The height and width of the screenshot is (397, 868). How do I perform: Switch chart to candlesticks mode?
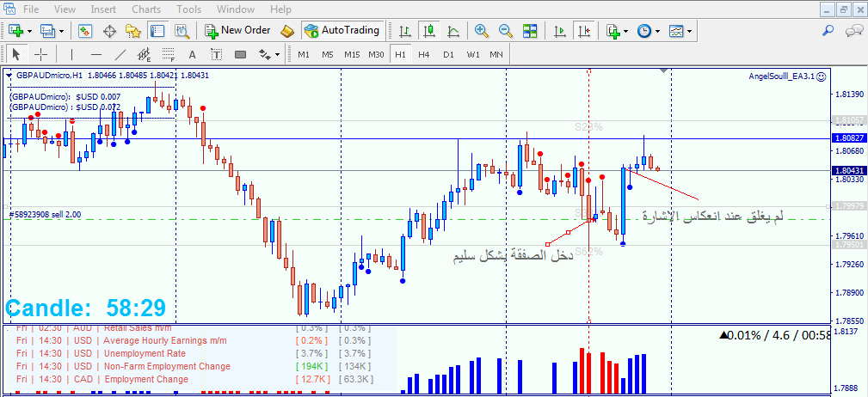[428, 31]
